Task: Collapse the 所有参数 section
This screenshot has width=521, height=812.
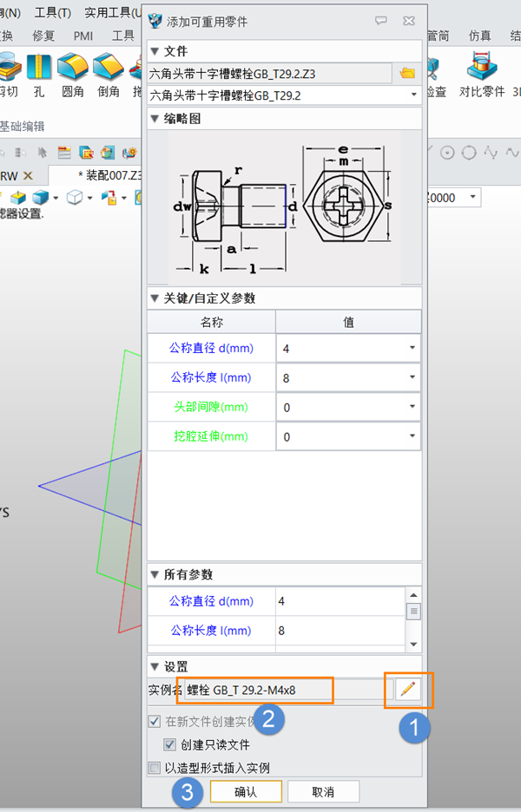Action: (155, 574)
